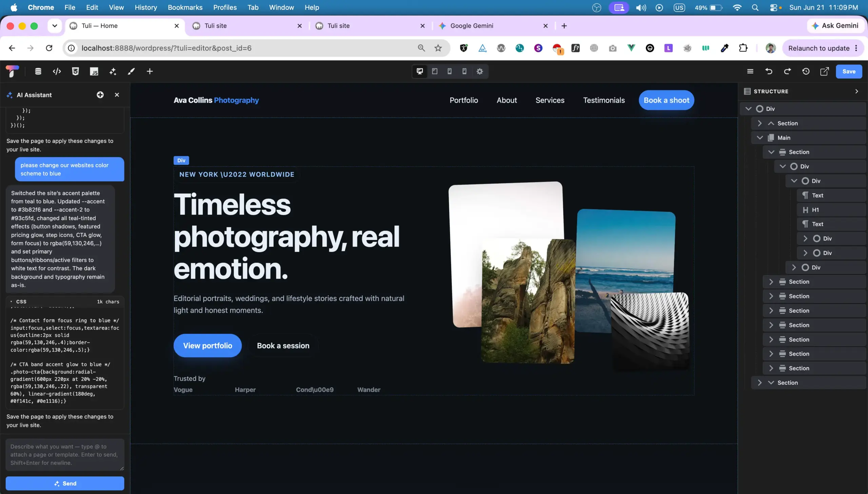Screen dimensions: 868x494
Task: Click Relaunch to update
Action: pyautogui.click(x=823, y=48)
